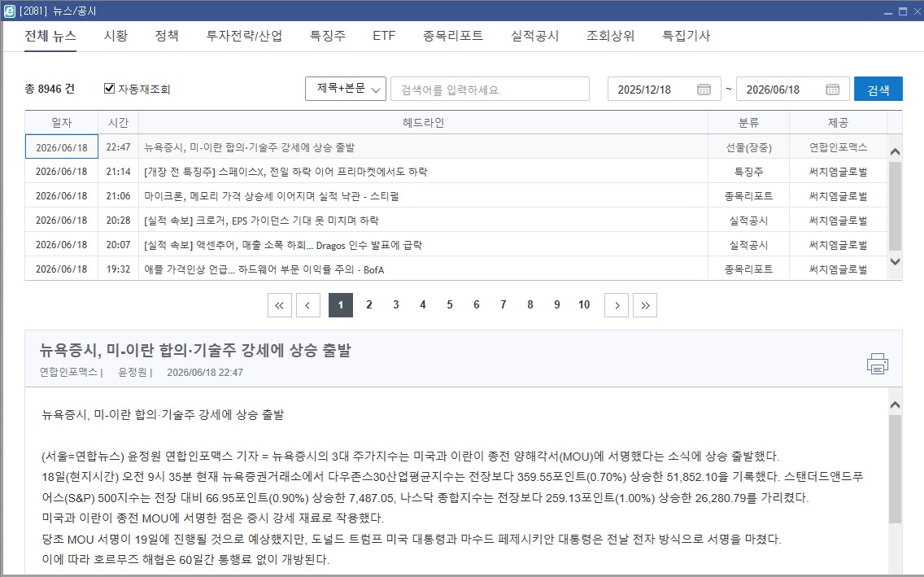
Task: Switch to the 종목리포트 tab
Action: (452, 36)
